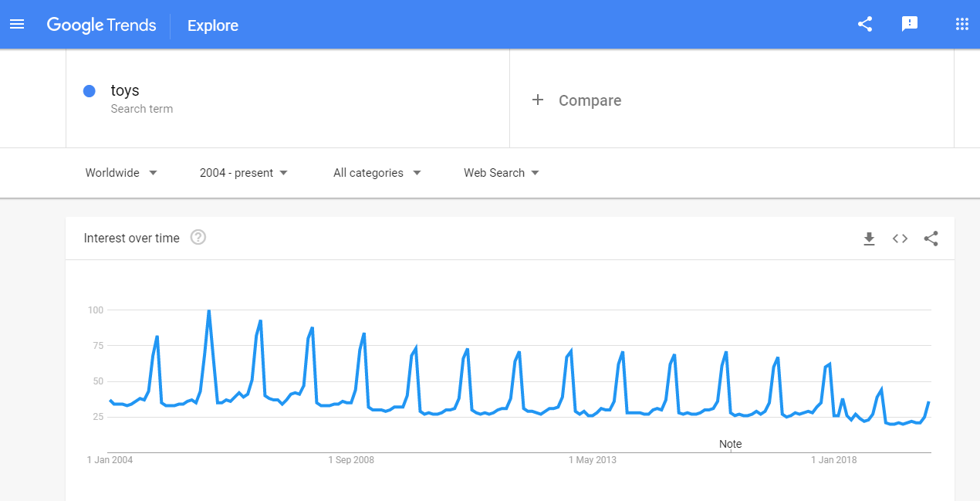Select the toys search term chip

tap(126, 90)
